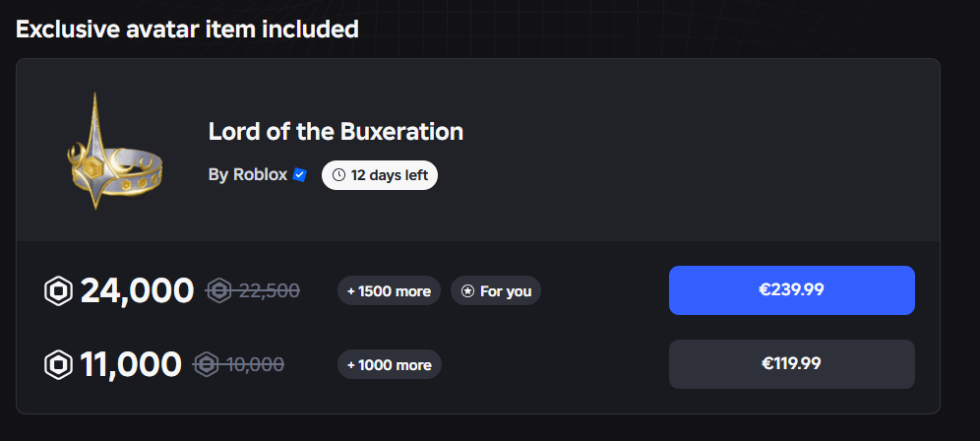Click the blue verified badge beside Roblox
Screen dimensions: 980x441
point(300,175)
